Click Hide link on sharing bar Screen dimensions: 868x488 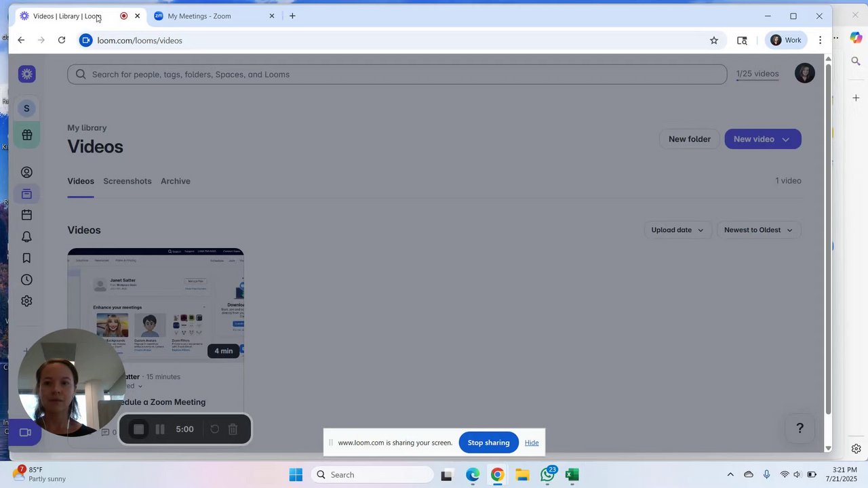pos(532,443)
